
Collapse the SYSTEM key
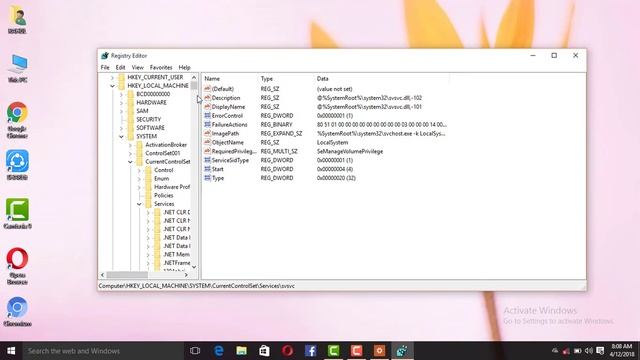click(x=121, y=136)
